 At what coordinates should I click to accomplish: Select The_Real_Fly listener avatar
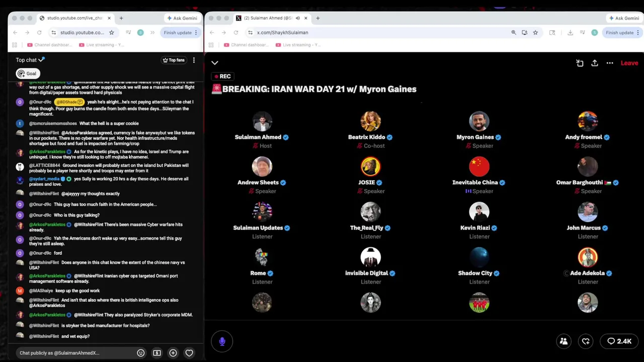pos(371,212)
